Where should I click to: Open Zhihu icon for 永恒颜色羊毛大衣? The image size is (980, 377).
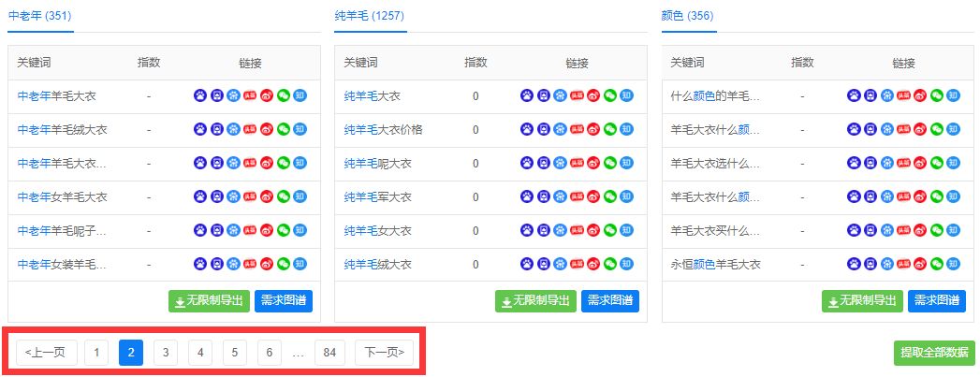[954, 264]
